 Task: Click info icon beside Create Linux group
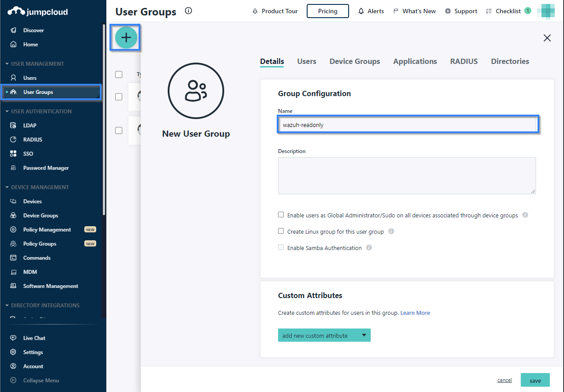point(391,231)
